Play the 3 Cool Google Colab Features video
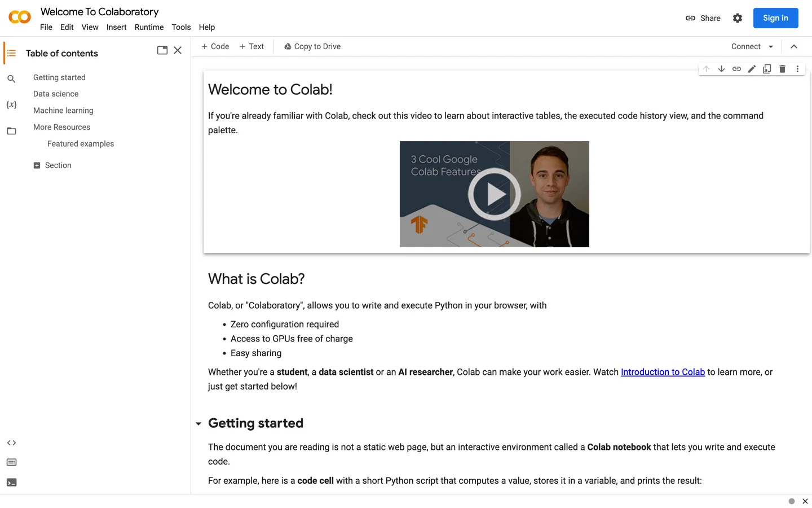Image resolution: width=812 pixels, height=508 pixels. click(495, 194)
